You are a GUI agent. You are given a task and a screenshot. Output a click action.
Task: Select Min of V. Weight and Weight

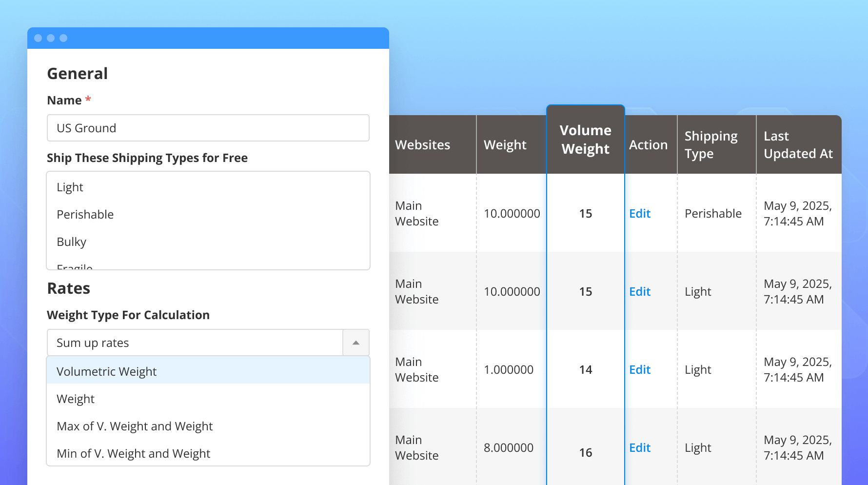[x=133, y=453]
